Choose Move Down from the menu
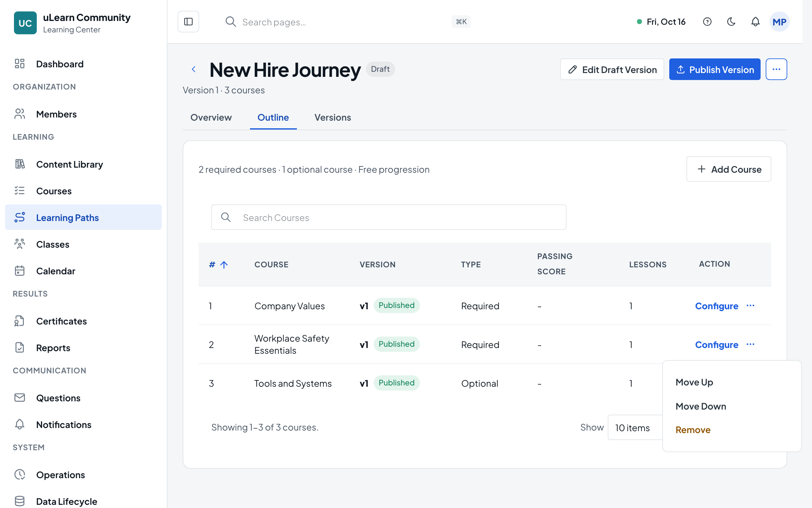 pyautogui.click(x=732, y=406)
